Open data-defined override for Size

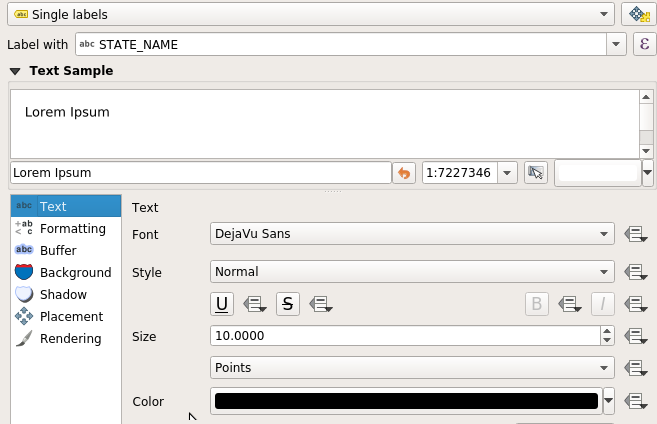coord(635,336)
